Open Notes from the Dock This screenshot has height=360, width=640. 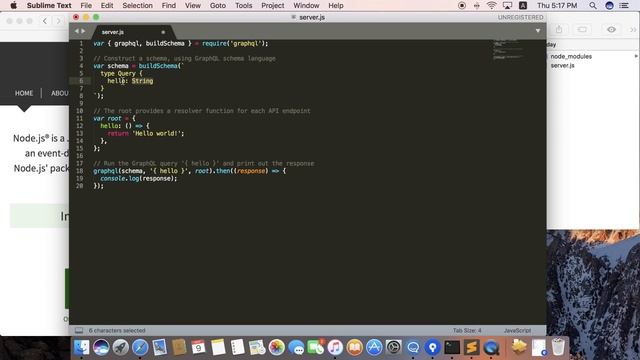click(218, 347)
